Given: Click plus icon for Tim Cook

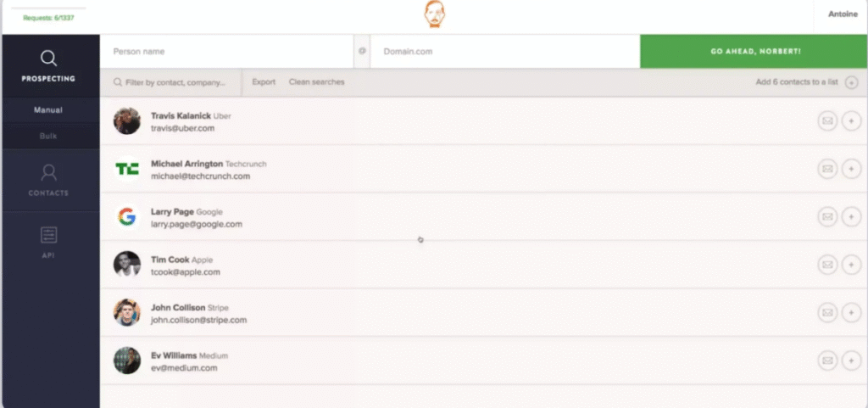Looking at the screenshot, I should (x=851, y=265).
